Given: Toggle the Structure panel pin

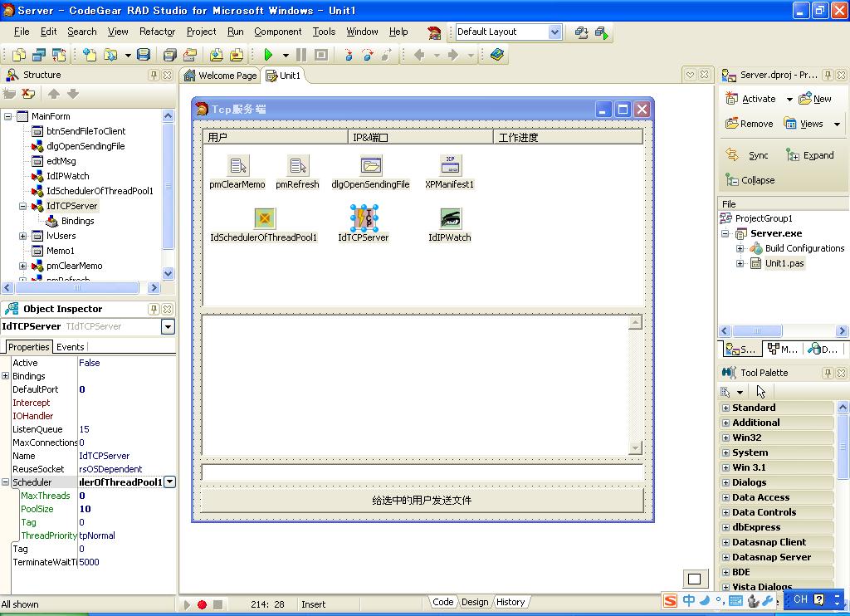Looking at the screenshot, I should (x=154, y=75).
